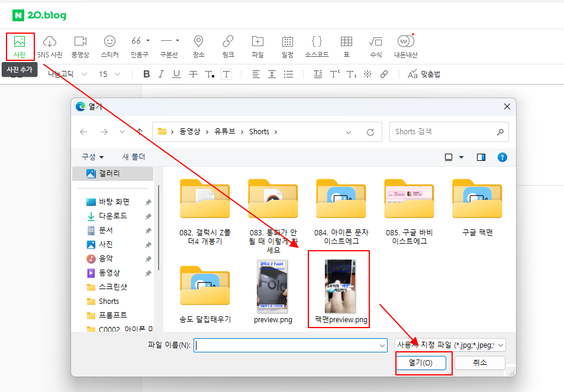Select 갤러리 in the navigation pane

click(x=112, y=174)
